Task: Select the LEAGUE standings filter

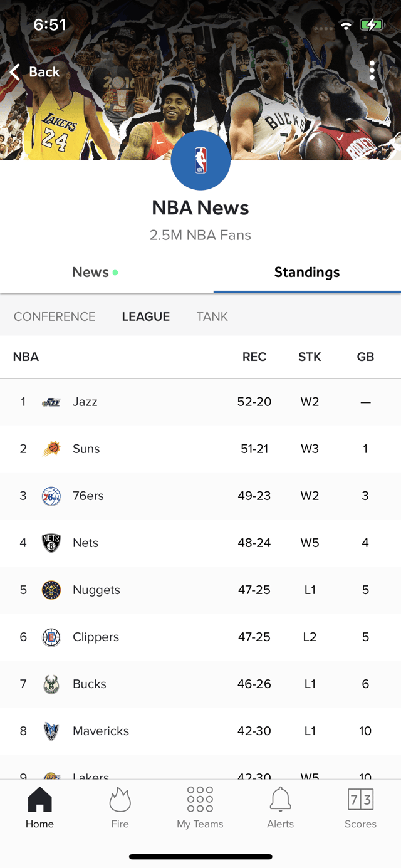Action: point(146,316)
